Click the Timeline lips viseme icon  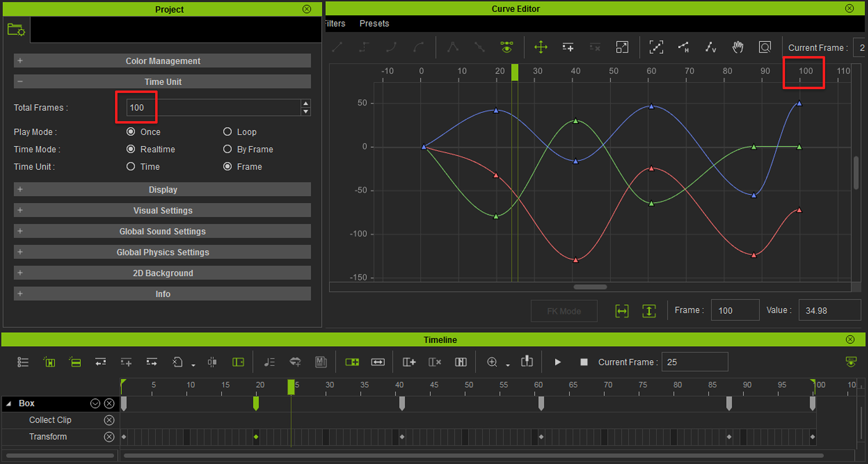click(295, 362)
